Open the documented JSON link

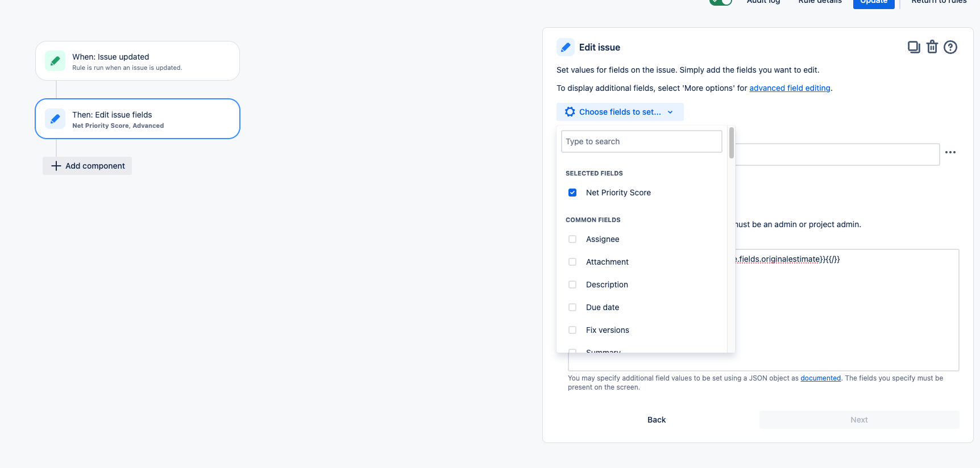(820, 378)
